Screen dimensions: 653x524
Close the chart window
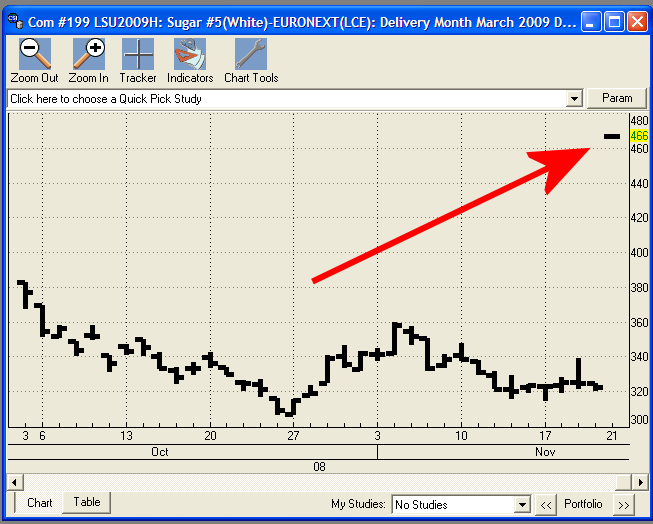[638, 21]
